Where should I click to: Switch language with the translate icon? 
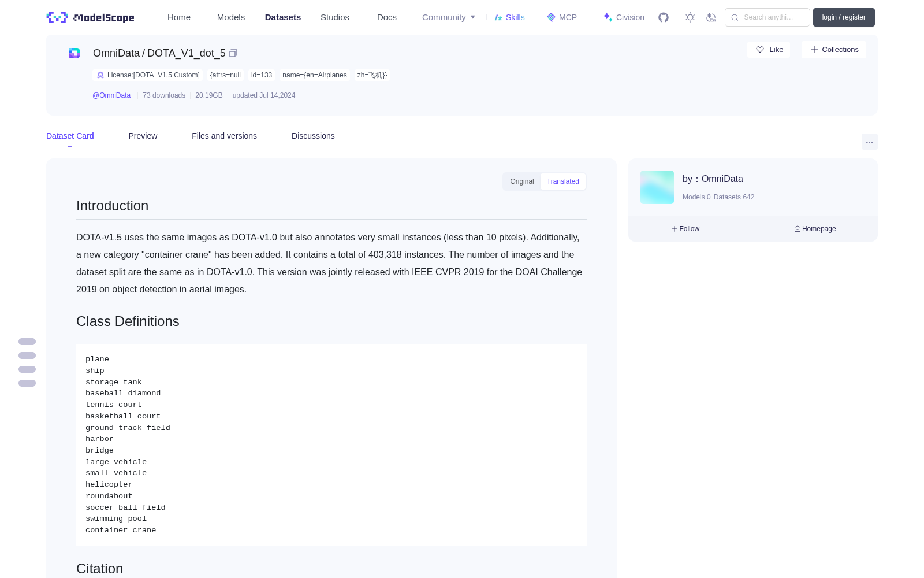pos(711,17)
